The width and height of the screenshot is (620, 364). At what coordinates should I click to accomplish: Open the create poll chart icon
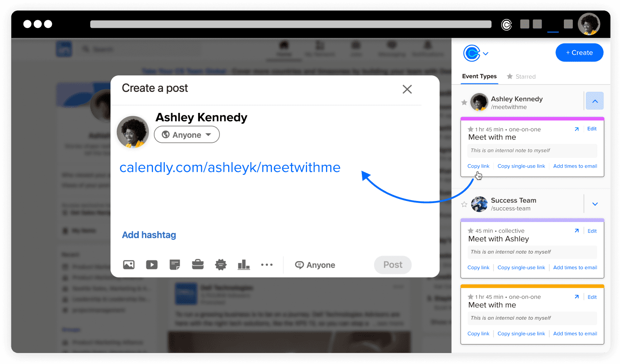pos(244,265)
